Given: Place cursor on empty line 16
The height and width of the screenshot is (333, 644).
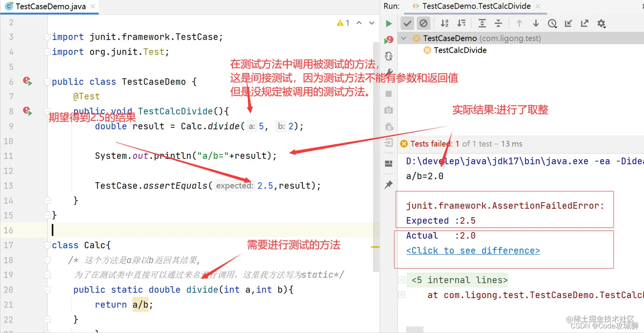Looking at the screenshot, I should [213, 230].
